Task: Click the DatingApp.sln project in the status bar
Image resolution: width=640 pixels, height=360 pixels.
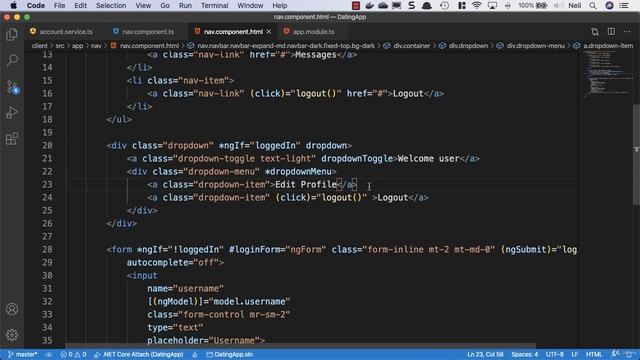Action: tap(230, 354)
